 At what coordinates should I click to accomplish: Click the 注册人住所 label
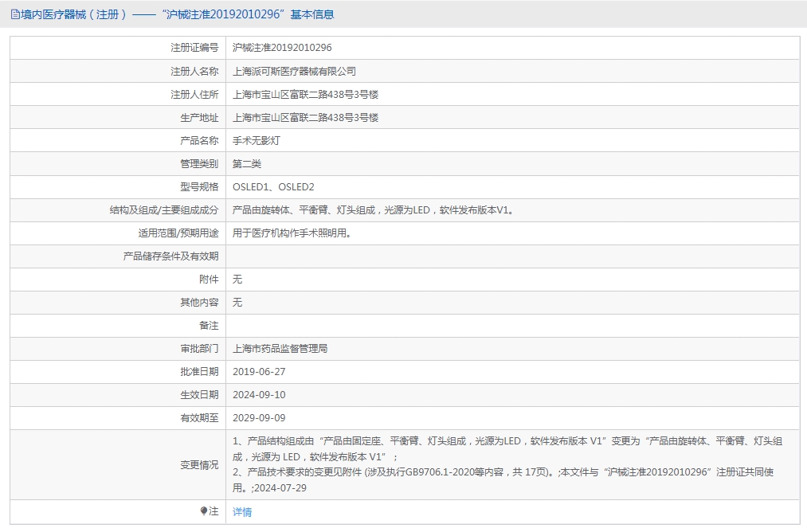point(194,94)
